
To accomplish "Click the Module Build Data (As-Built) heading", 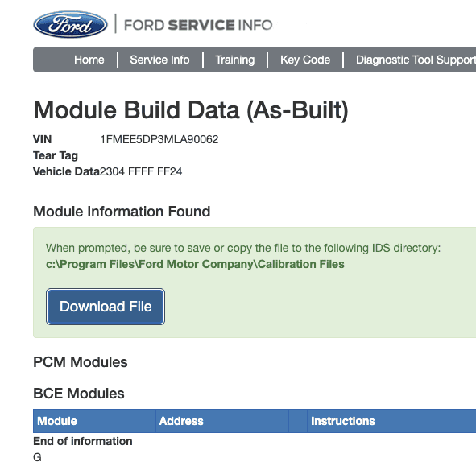I will tap(191, 110).
